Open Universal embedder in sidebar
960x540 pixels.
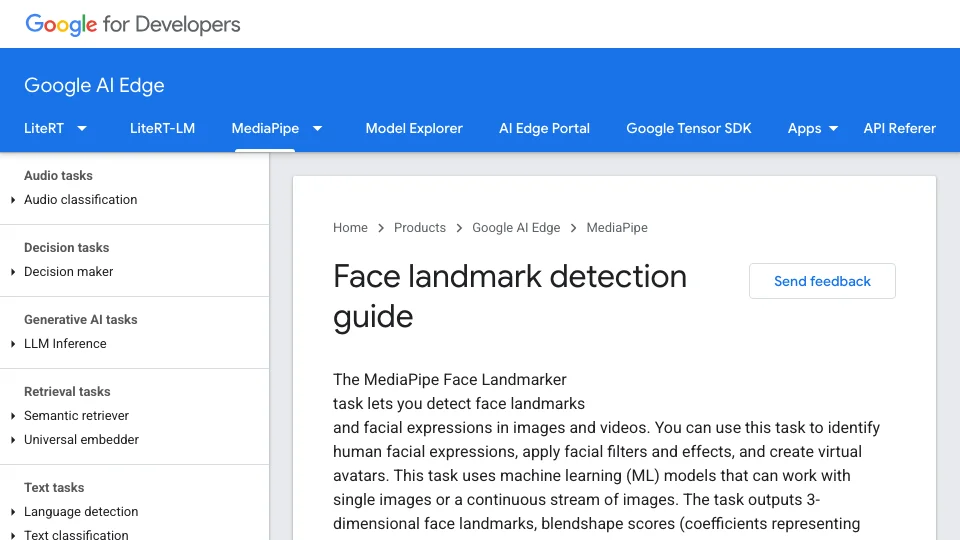pyautogui.click(x=81, y=440)
